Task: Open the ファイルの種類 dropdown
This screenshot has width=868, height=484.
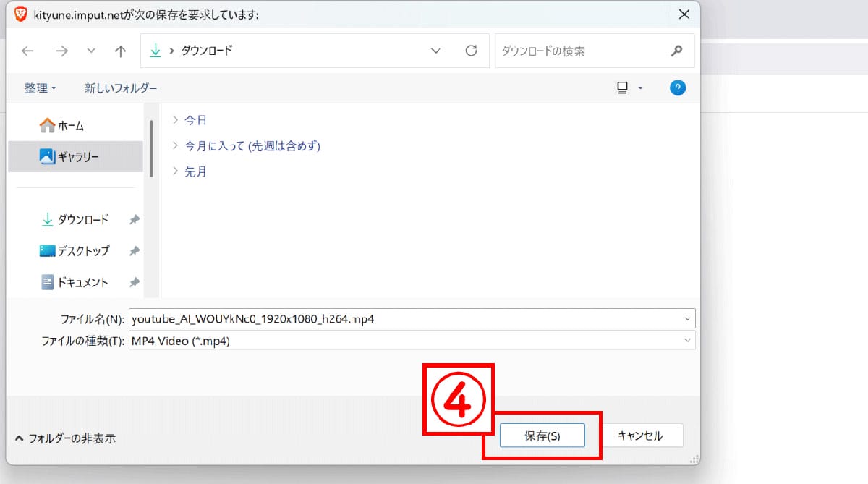Action: 412,341
